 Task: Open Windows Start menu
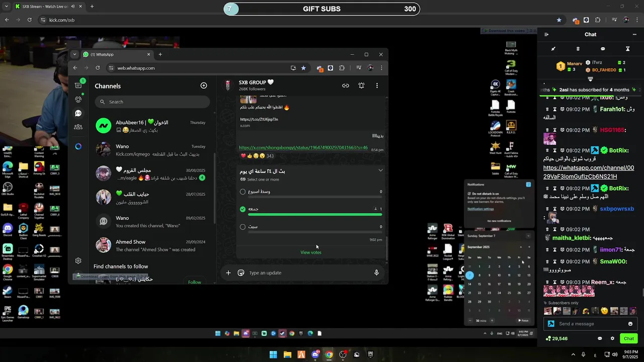273,354
